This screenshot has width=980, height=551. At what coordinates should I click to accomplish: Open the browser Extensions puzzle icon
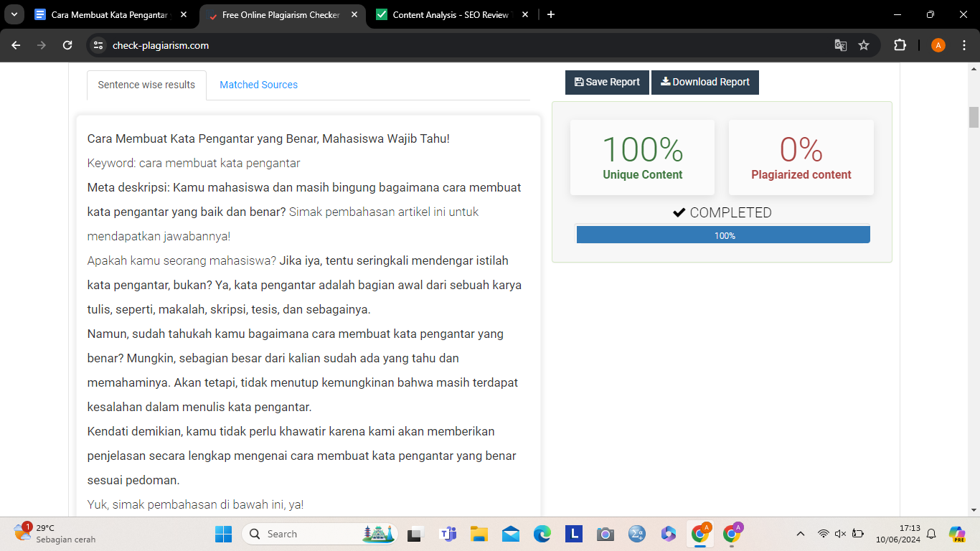[x=900, y=45]
